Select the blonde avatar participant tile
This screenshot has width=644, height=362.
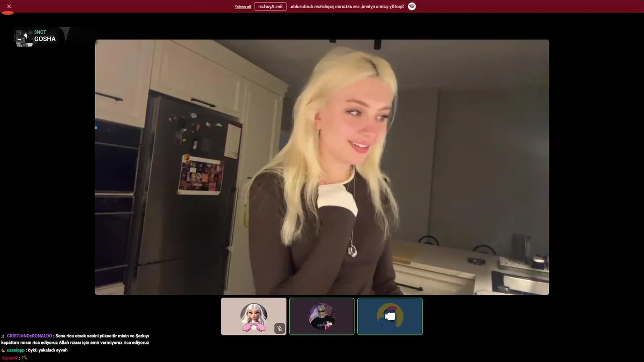coord(254,316)
